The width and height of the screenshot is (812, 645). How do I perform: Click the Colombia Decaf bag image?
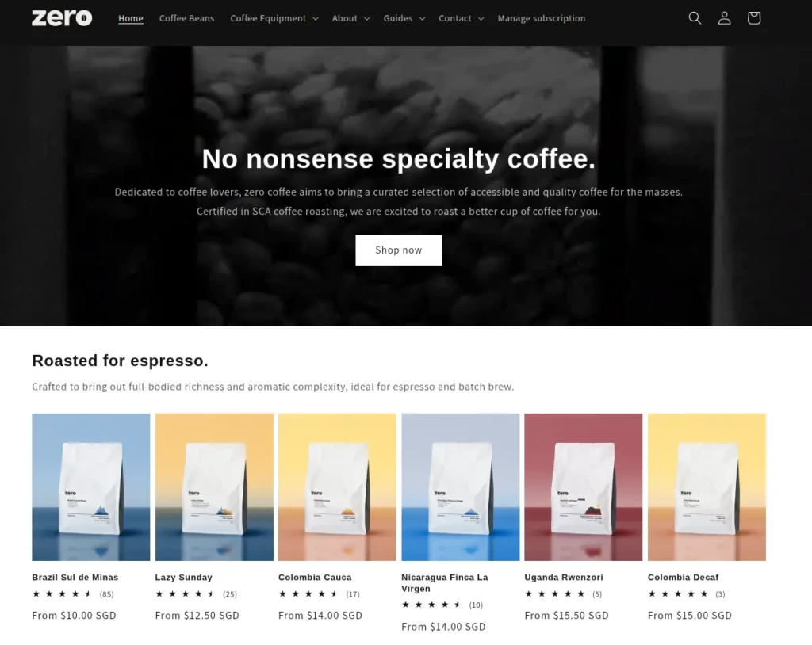coord(707,487)
